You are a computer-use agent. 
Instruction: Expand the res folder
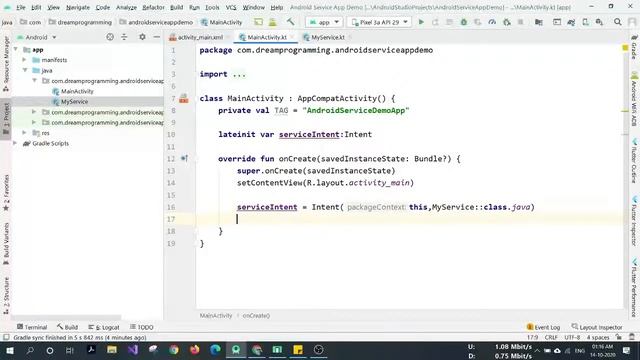pos(25,133)
